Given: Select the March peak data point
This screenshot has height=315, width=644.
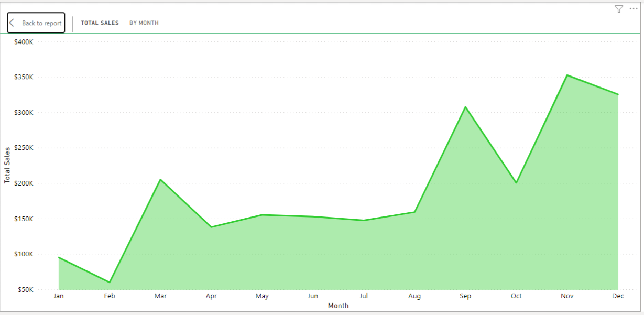Looking at the screenshot, I should click(x=160, y=179).
